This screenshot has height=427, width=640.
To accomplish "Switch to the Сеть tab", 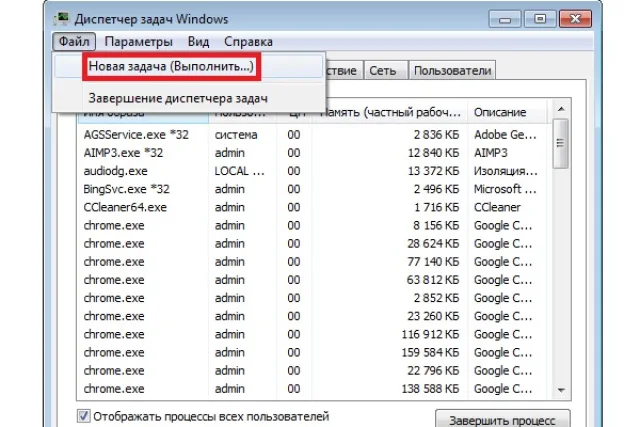I will click(x=383, y=71).
